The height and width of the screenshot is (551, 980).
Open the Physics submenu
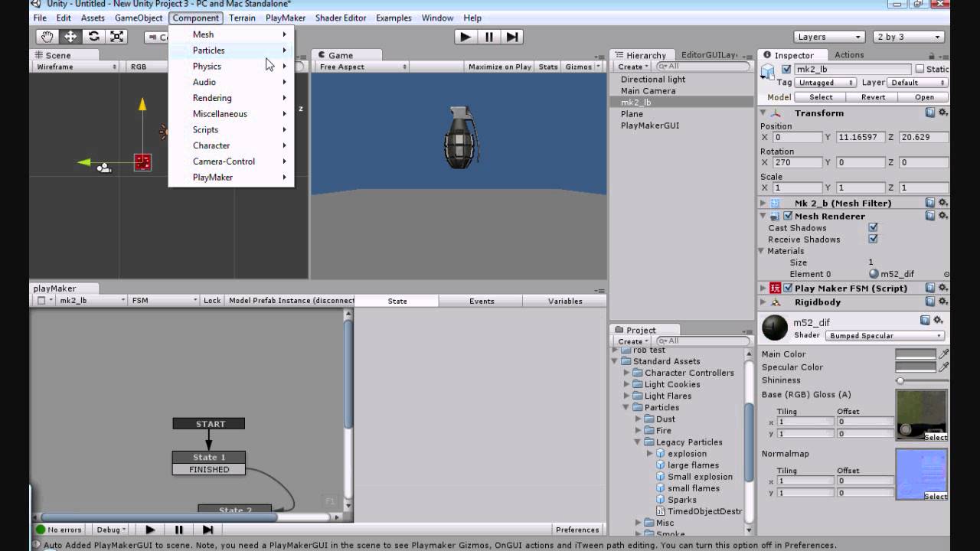(231, 66)
